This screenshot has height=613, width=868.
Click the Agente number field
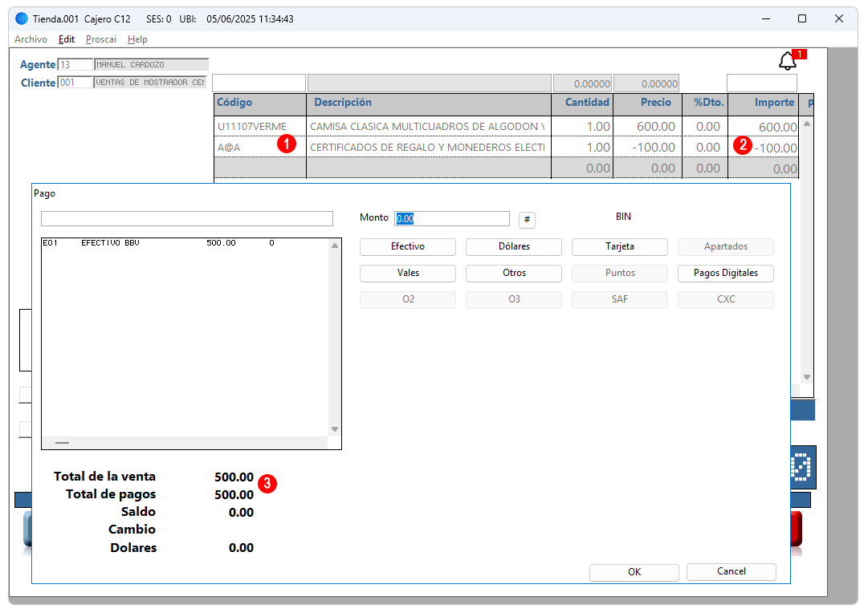[75, 65]
